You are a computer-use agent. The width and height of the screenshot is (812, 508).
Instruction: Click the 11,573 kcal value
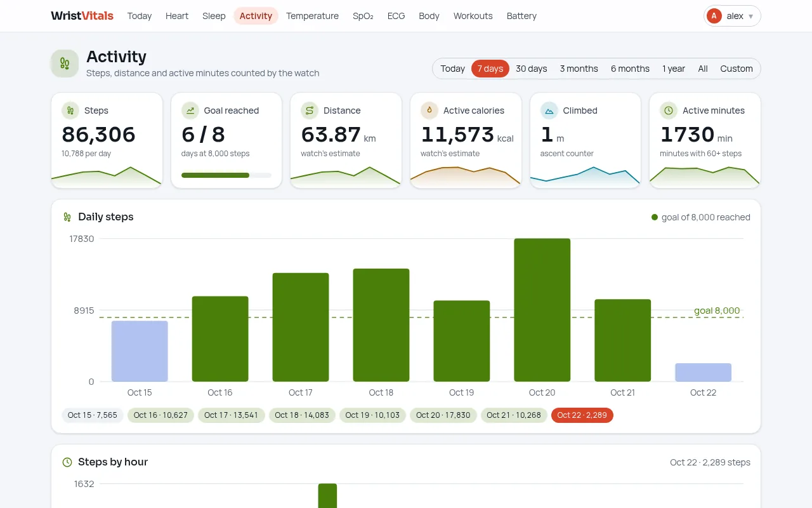click(457, 135)
